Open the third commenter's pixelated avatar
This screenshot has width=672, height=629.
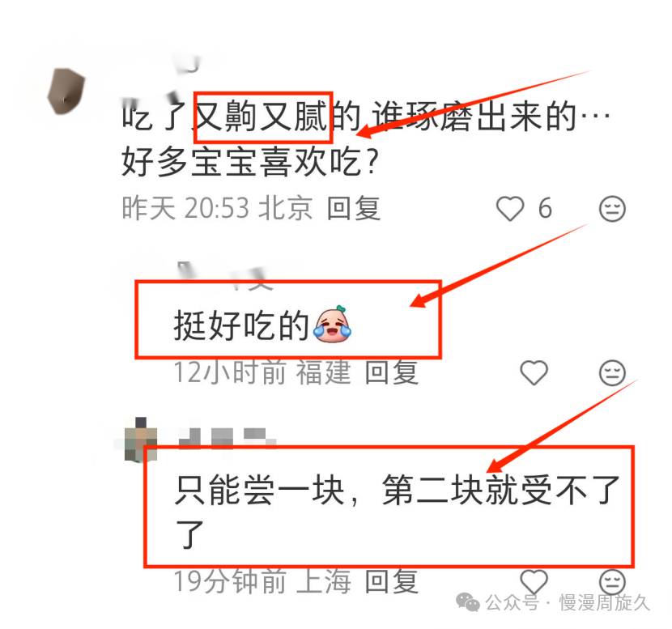point(141,440)
